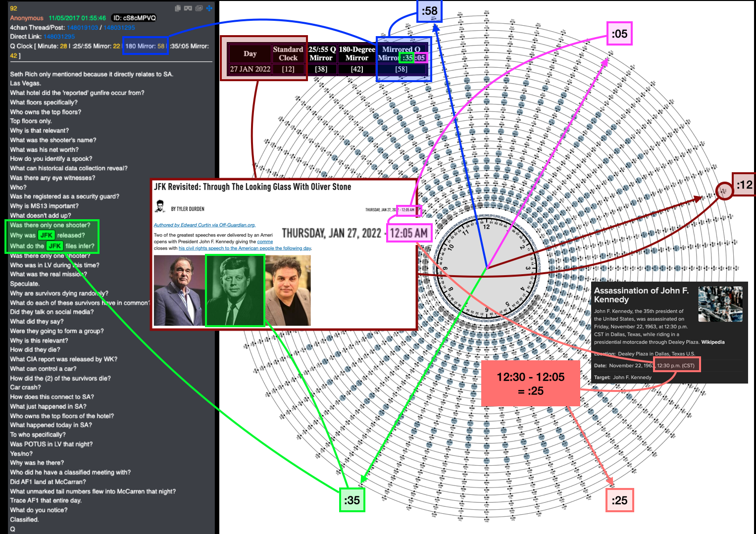Click the blue move arrows icon
This screenshot has height=534, width=756.
click(x=209, y=8)
